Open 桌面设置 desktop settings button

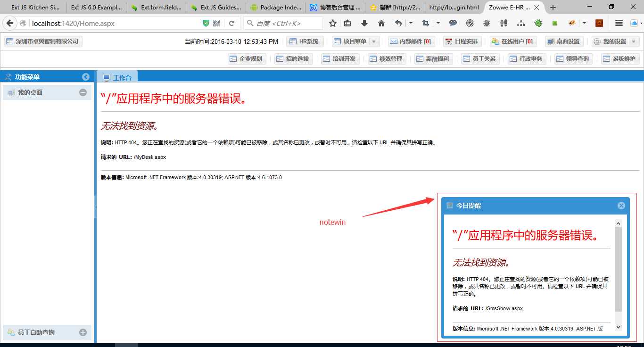563,41
